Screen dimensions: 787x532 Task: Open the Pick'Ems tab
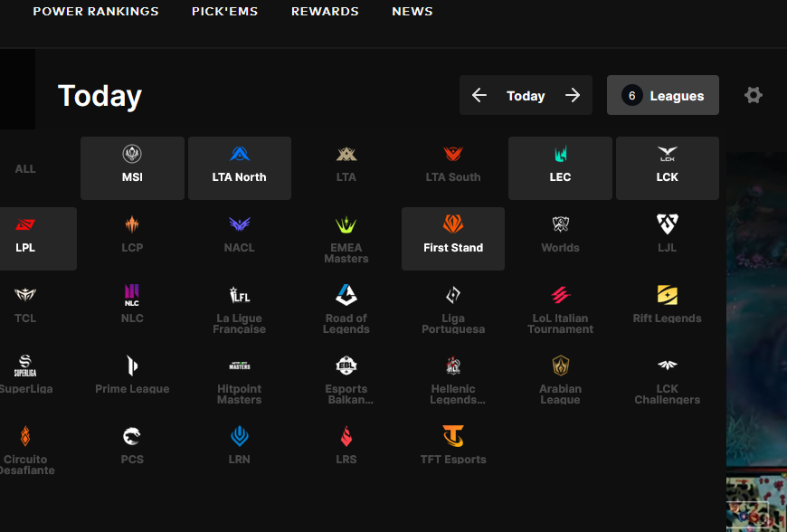tap(224, 11)
